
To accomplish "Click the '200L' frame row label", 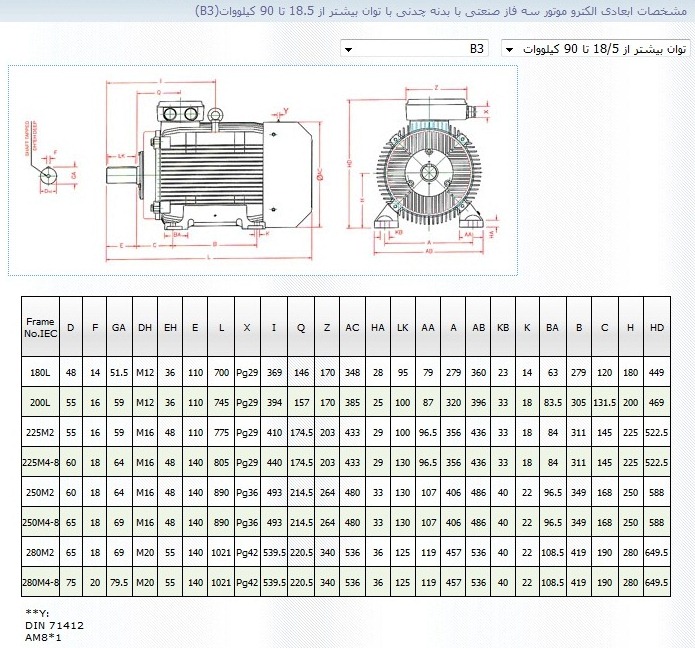I will tap(40, 402).
